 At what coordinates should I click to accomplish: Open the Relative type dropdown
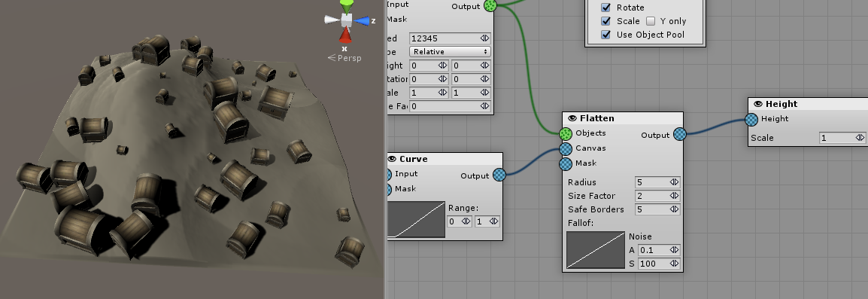(450, 51)
